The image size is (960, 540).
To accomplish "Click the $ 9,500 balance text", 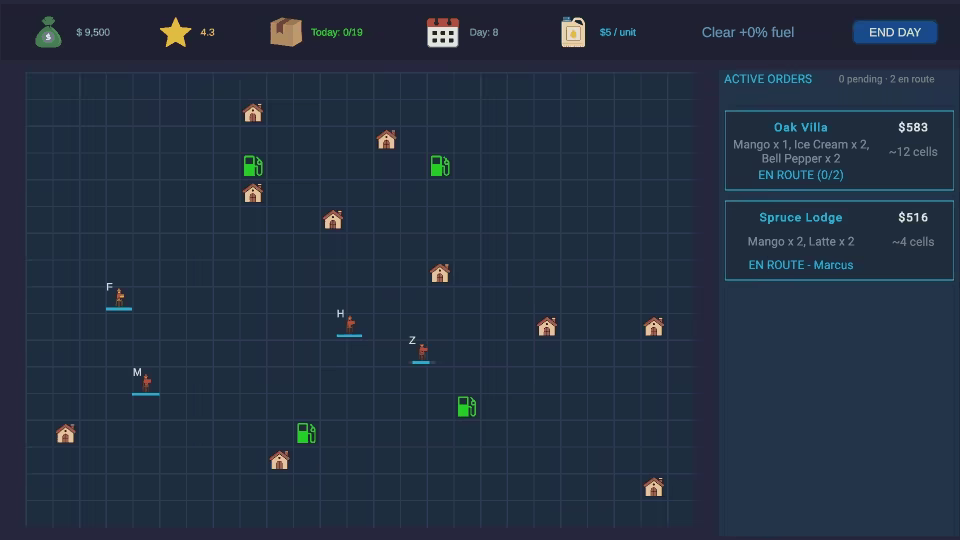I will (93, 32).
